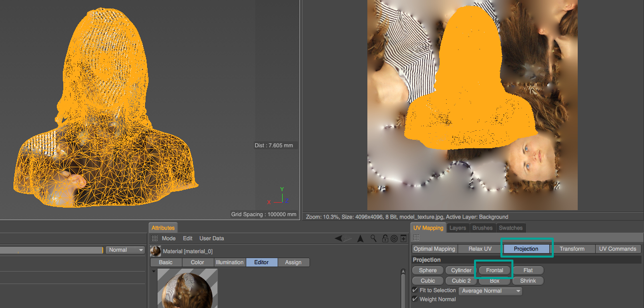
Task: Toggle the lock icon in Attributes toolbar
Action: click(x=385, y=239)
